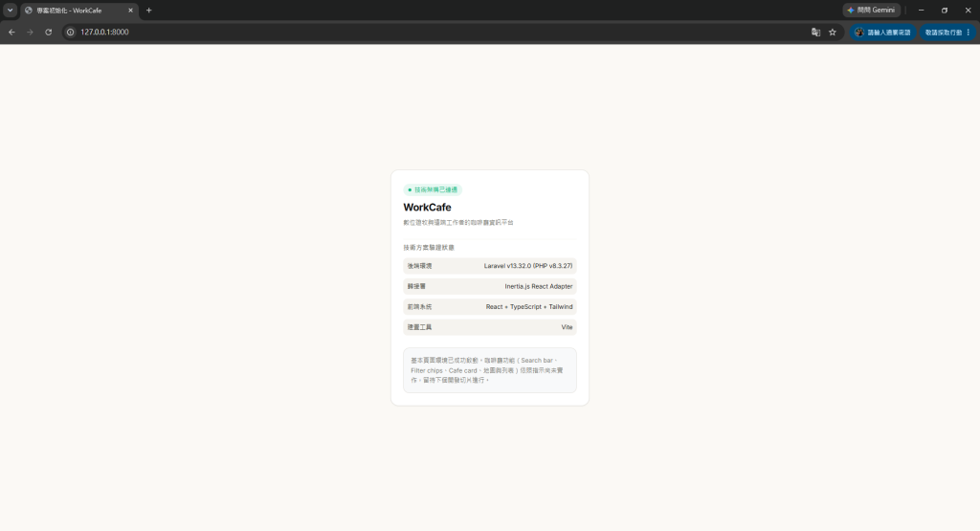Click the profile avatar passphrase button
980x531 pixels.
[882, 33]
